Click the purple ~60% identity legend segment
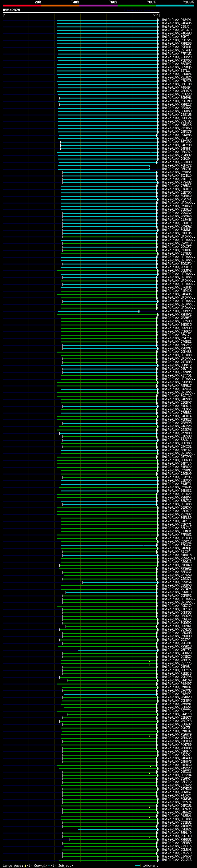197x868 pixels. click(x=98, y=6)
